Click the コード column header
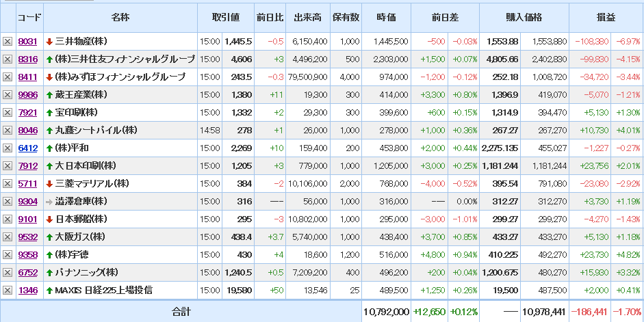Image resolution: width=644 pixels, height=322 pixels. [28, 17]
